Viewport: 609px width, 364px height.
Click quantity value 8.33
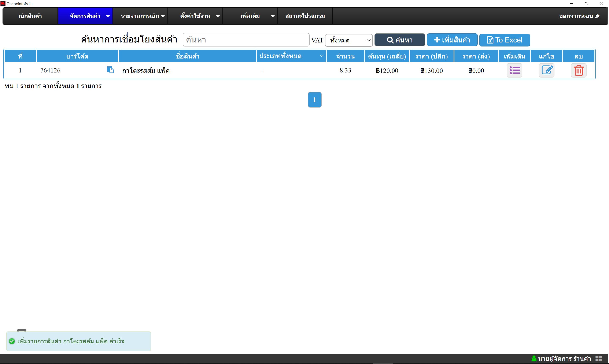(345, 70)
